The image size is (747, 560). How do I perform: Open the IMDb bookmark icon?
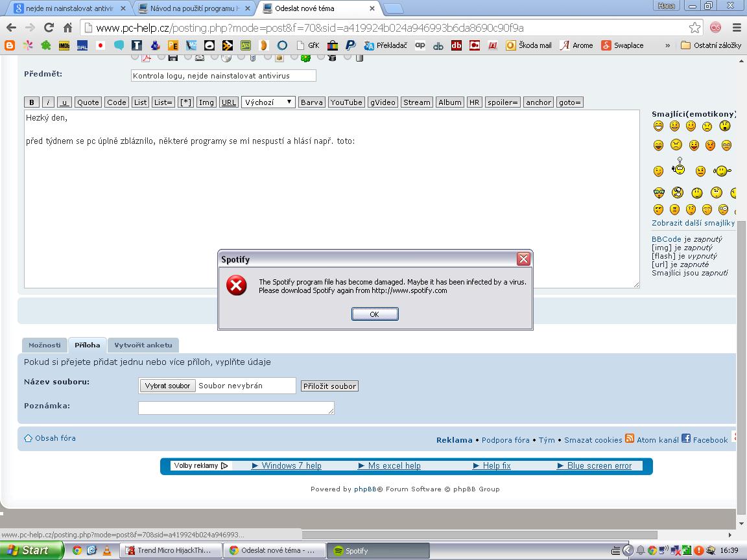coord(64,45)
